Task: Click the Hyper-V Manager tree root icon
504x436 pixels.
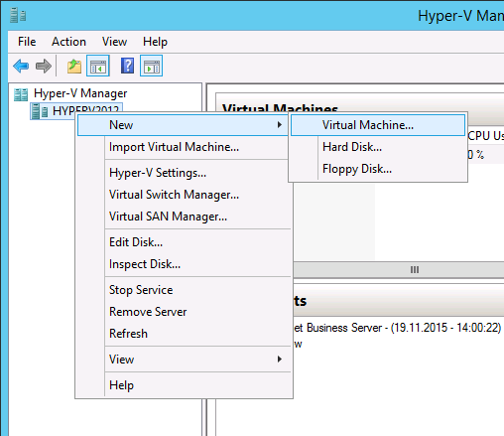Action: [21, 94]
